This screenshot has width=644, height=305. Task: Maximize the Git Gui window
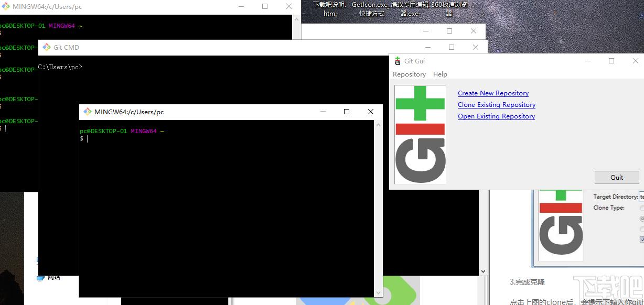(611, 61)
